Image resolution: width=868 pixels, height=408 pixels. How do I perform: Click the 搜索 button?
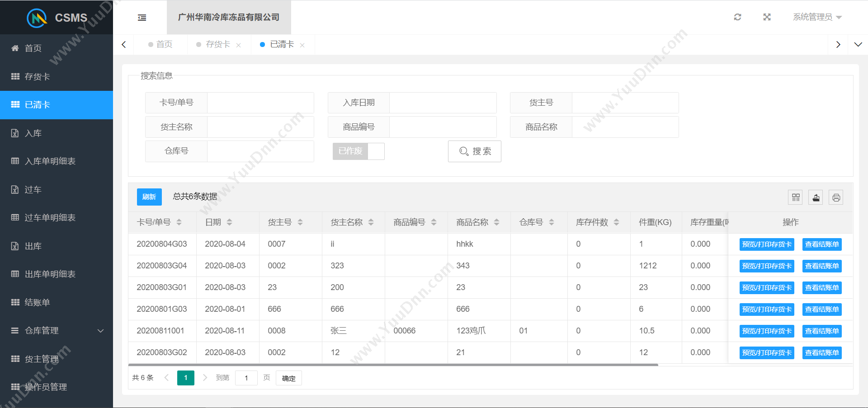[475, 151]
